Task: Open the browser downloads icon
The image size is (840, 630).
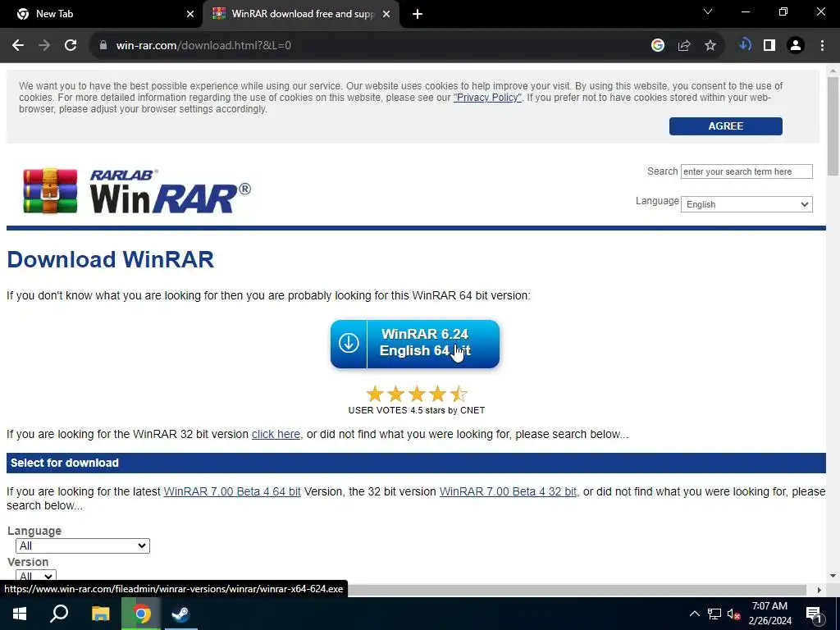Action: tap(745, 45)
